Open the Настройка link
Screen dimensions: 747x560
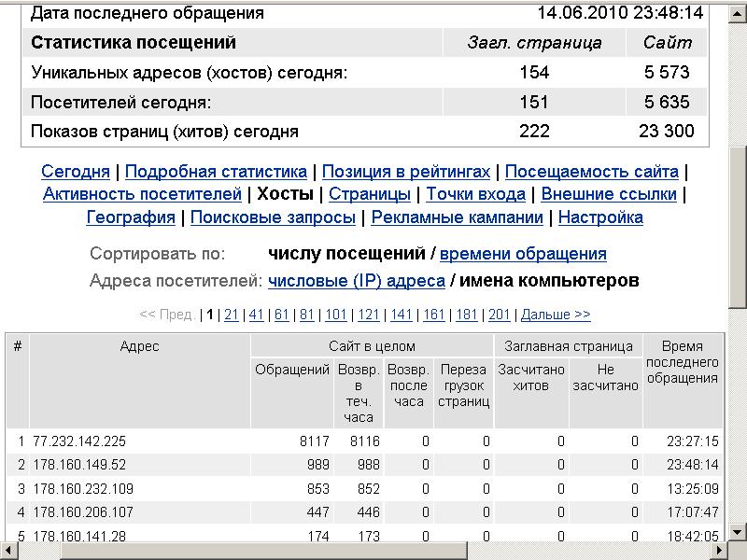click(600, 217)
